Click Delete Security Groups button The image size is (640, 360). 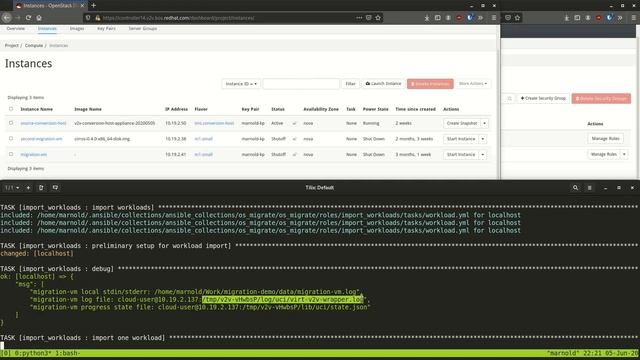(601, 98)
